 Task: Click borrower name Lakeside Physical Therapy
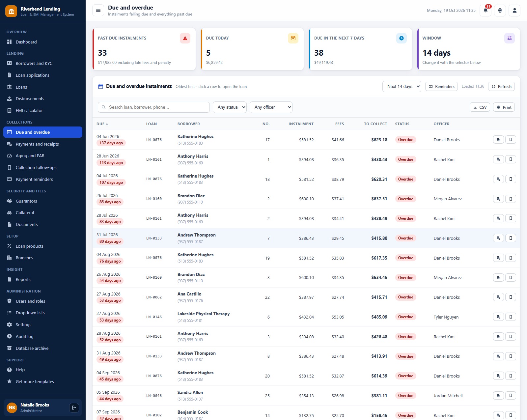(x=204, y=314)
